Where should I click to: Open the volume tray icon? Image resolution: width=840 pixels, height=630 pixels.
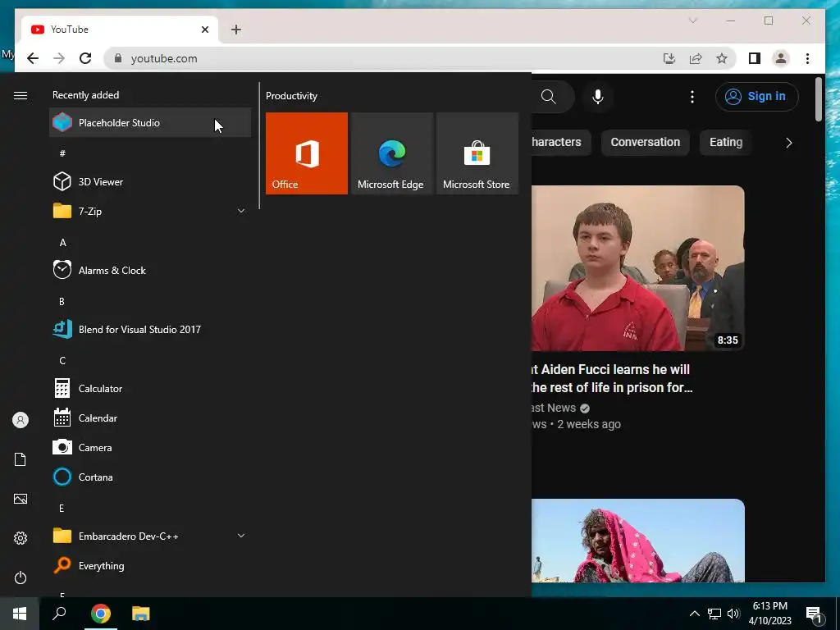coord(733,614)
